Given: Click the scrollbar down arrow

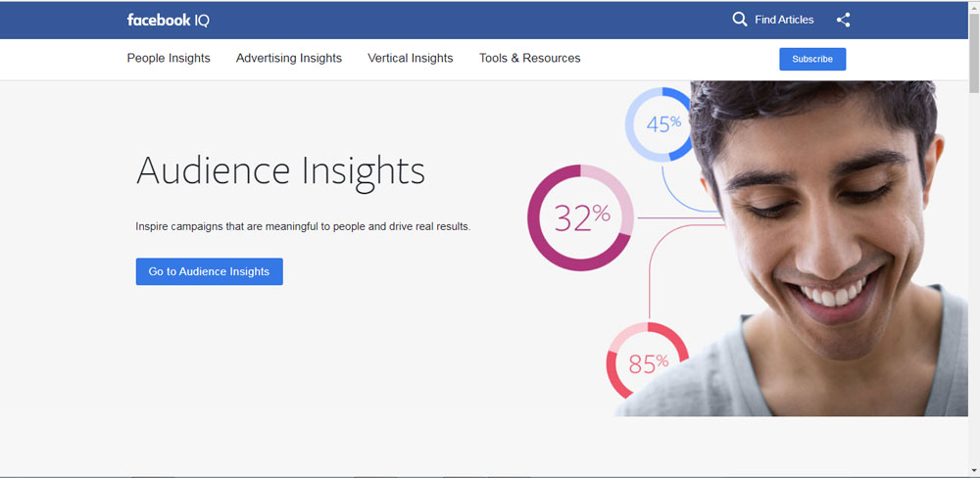Looking at the screenshot, I should coord(973,471).
